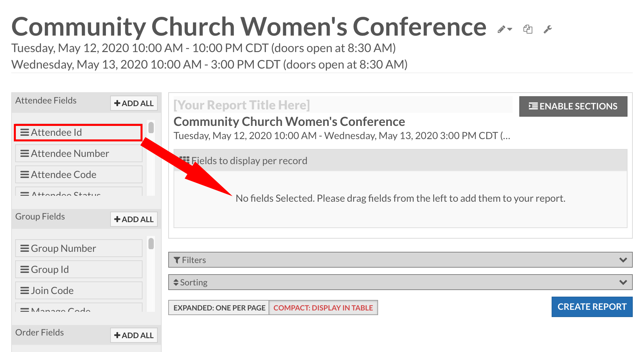Enable report sections
644x352 pixels.
573,106
